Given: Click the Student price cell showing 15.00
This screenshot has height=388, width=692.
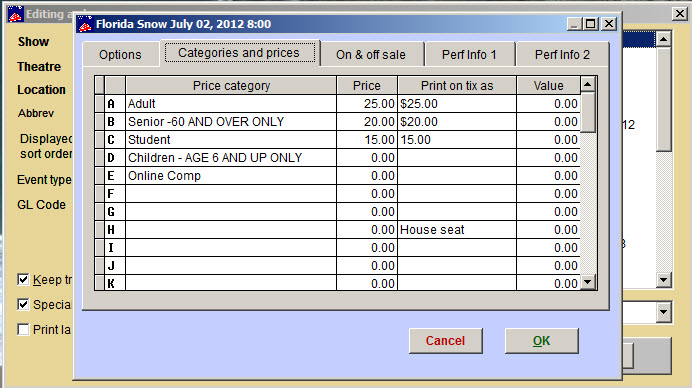Looking at the screenshot, I should pyautogui.click(x=367, y=140).
